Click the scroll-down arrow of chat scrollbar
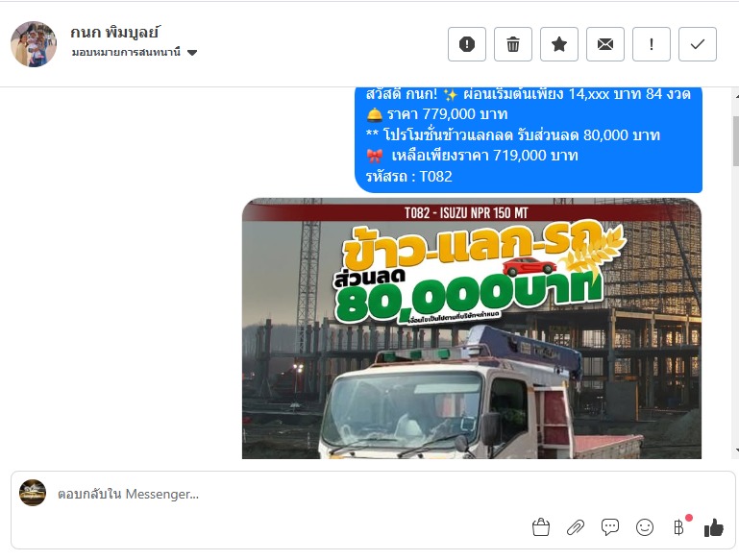Viewport: 739px width, 560px height. [736, 450]
